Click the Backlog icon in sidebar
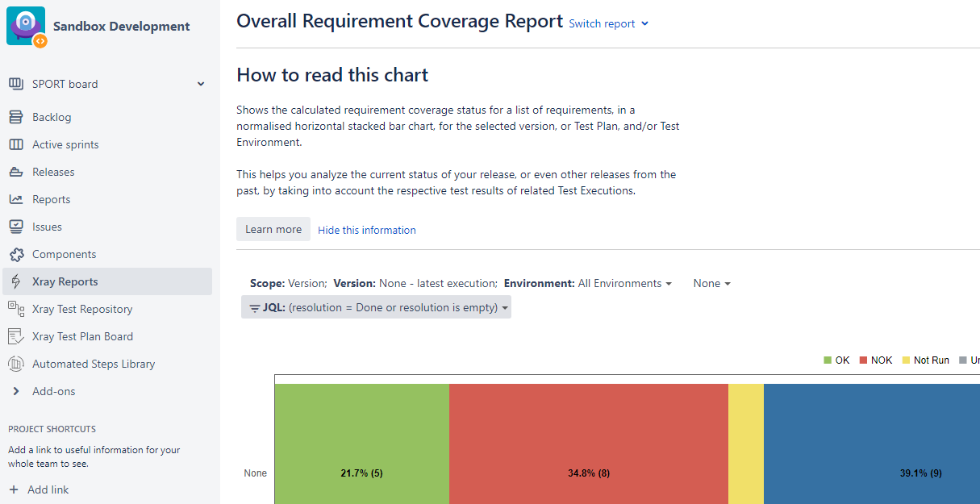 coord(16,118)
